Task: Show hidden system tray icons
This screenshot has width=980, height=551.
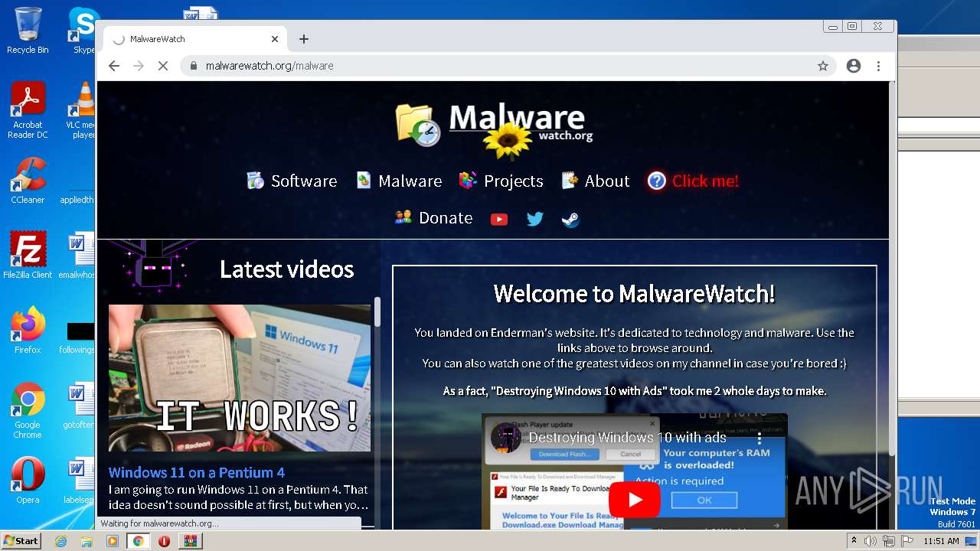Action: (854, 541)
